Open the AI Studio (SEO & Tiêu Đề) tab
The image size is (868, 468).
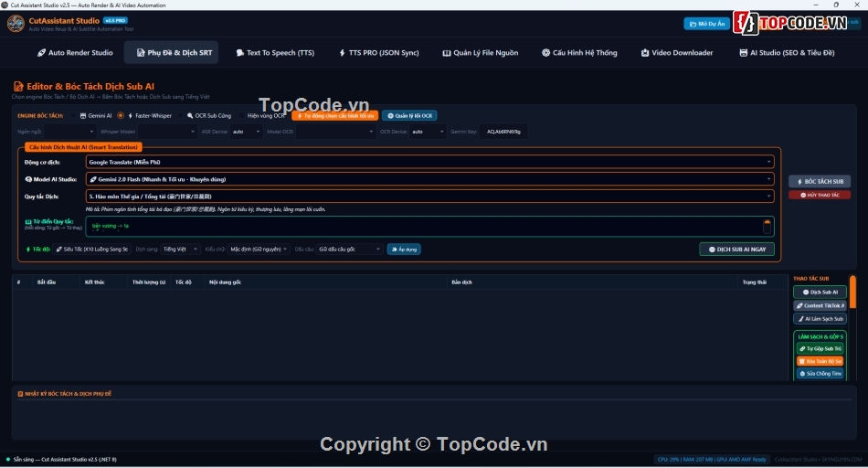coord(787,53)
